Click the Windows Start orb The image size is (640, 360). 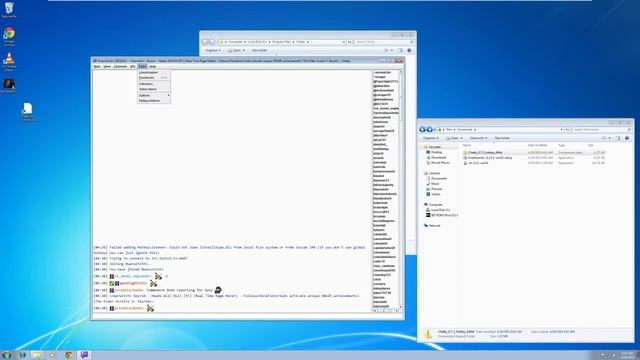tap(7, 355)
